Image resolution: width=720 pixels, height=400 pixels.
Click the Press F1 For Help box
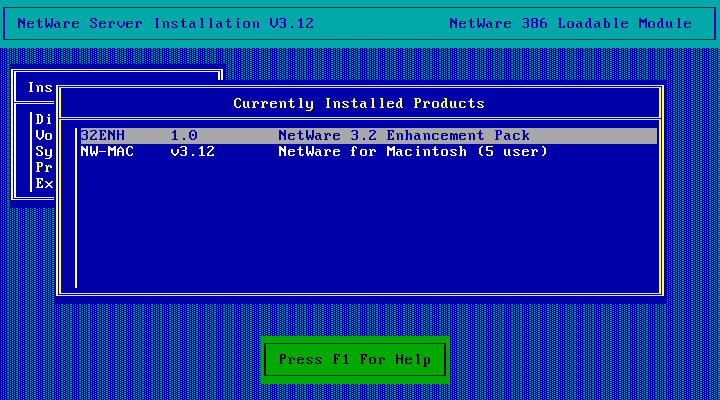[355, 360]
